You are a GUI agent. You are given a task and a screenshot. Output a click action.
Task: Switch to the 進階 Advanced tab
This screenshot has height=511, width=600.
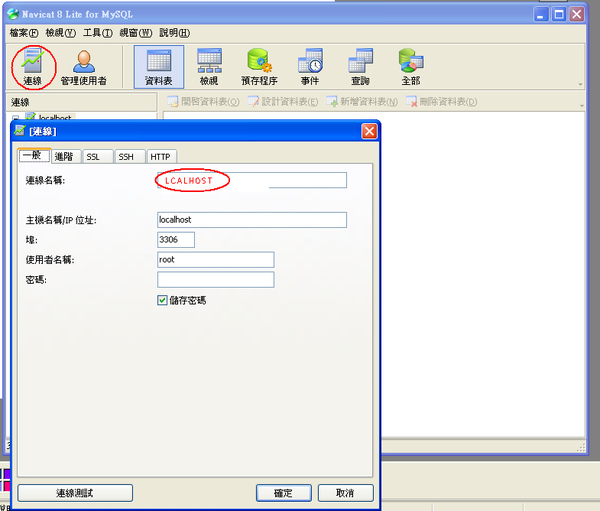point(66,157)
